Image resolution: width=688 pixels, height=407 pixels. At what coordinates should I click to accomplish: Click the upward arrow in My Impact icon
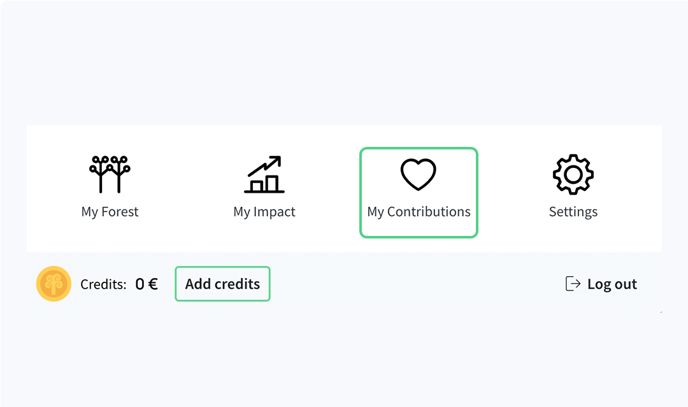tap(265, 166)
